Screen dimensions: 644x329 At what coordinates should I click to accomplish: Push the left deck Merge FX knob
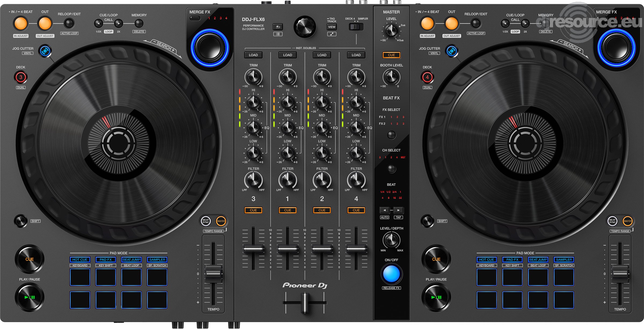point(210,48)
